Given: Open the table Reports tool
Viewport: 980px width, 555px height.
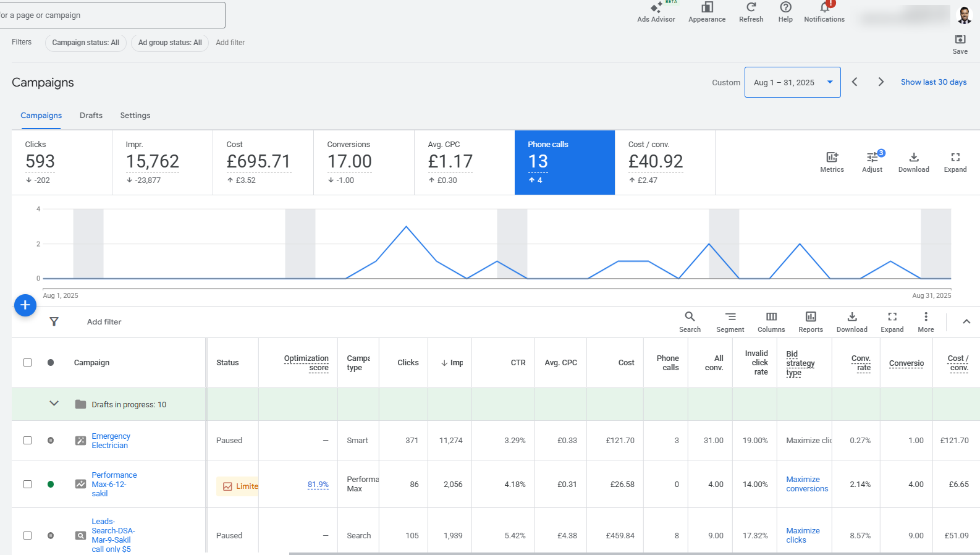Looking at the screenshot, I should click(811, 316).
